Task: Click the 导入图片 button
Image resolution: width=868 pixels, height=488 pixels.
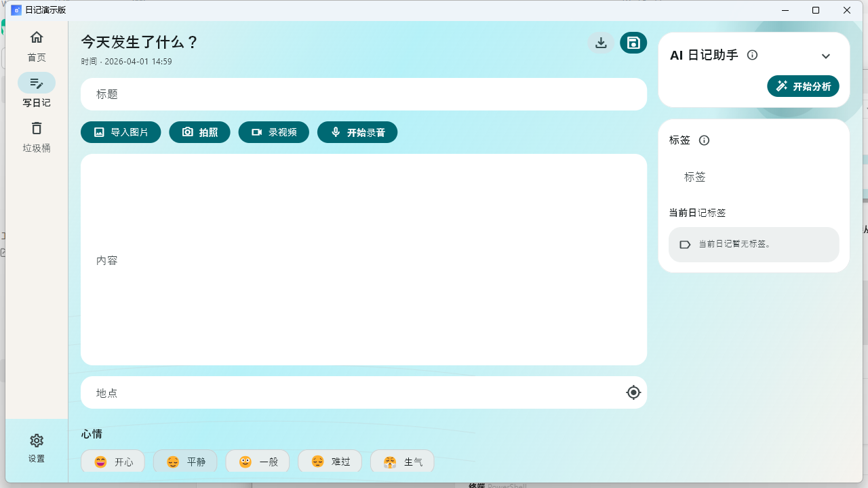Action: coord(121,132)
